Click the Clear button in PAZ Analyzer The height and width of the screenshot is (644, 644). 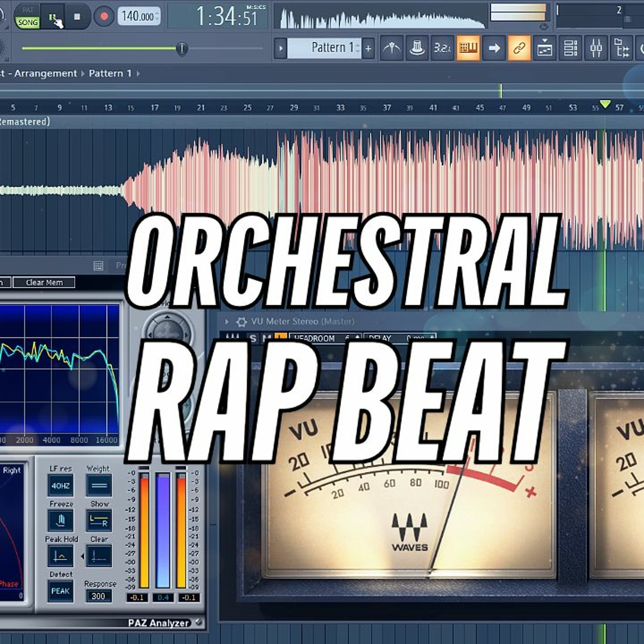pyautogui.click(x=99, y=556)
